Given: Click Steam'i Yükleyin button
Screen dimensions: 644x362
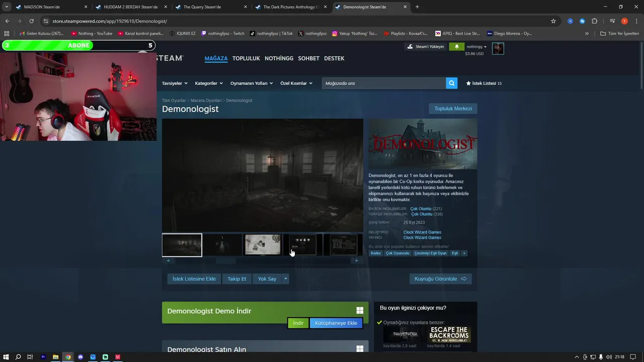Looking at the screenshot, I should pos(426,46).
